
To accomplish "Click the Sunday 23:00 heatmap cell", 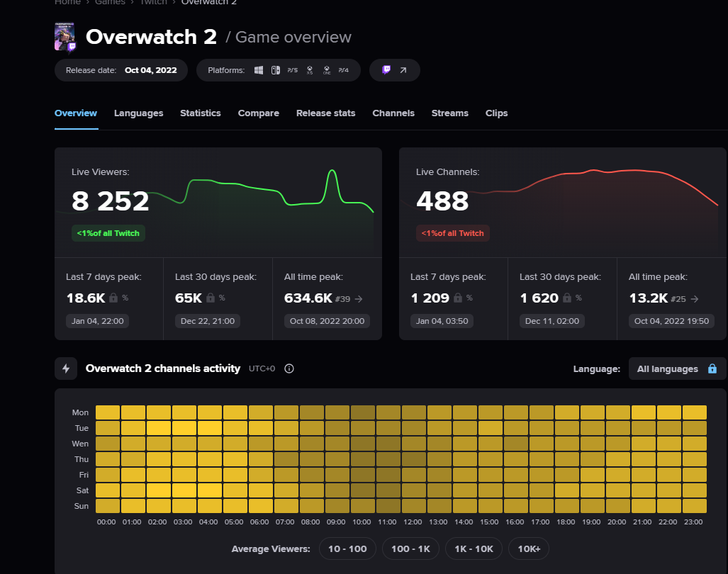I will tap(695, 506).
